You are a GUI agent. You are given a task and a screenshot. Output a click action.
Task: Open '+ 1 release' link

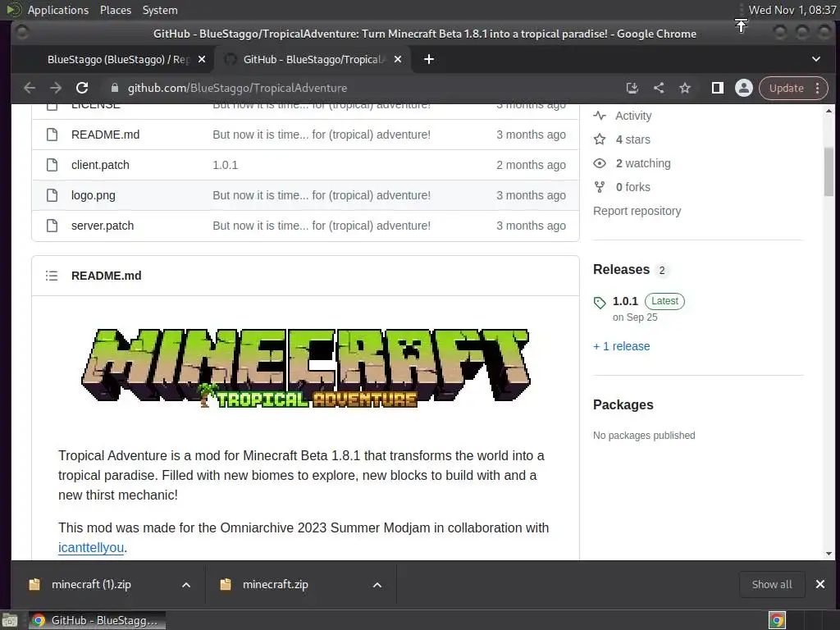point(622,347)
